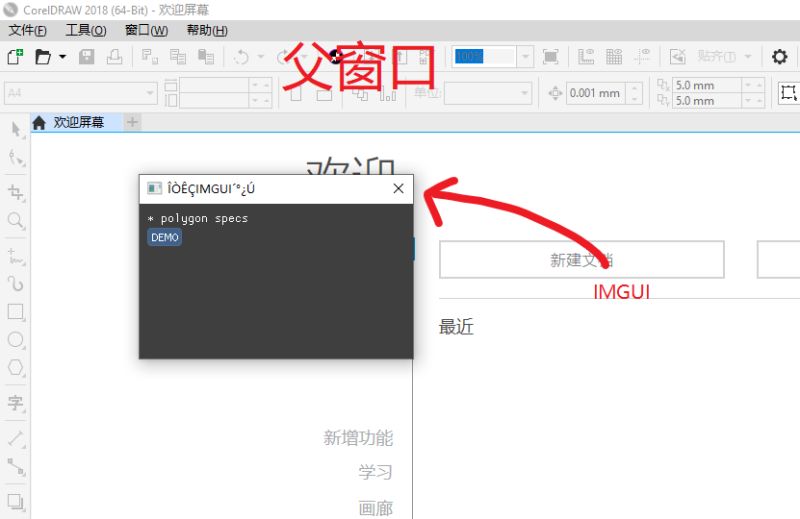Click the Full-screen preview icon
Image resolution: width=800 pixels, height=519 pixels.
point(551,57)
